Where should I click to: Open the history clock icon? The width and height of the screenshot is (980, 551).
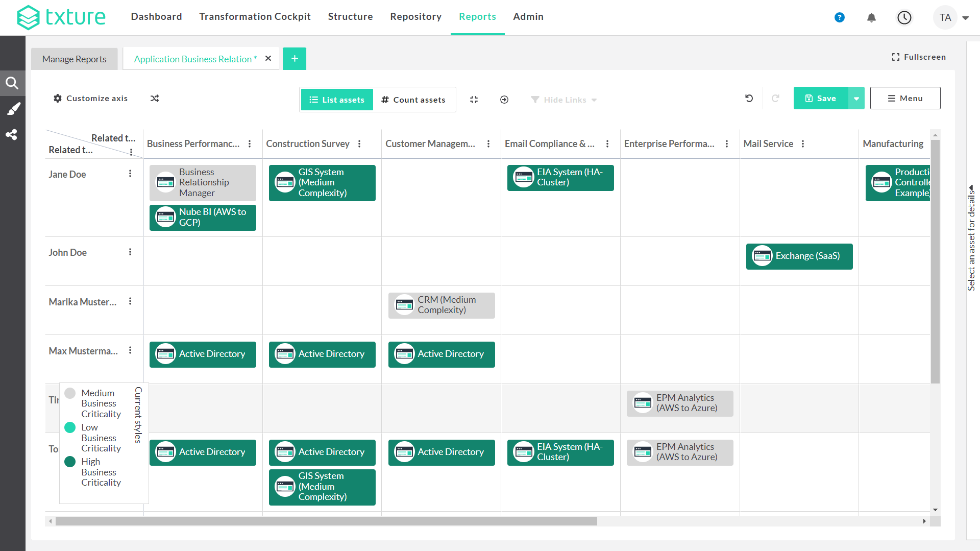[x=904, y=17]
